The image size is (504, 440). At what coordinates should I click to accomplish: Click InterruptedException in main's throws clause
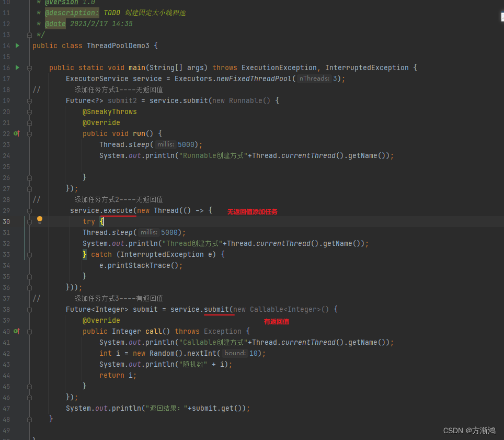tap(366, 67)
